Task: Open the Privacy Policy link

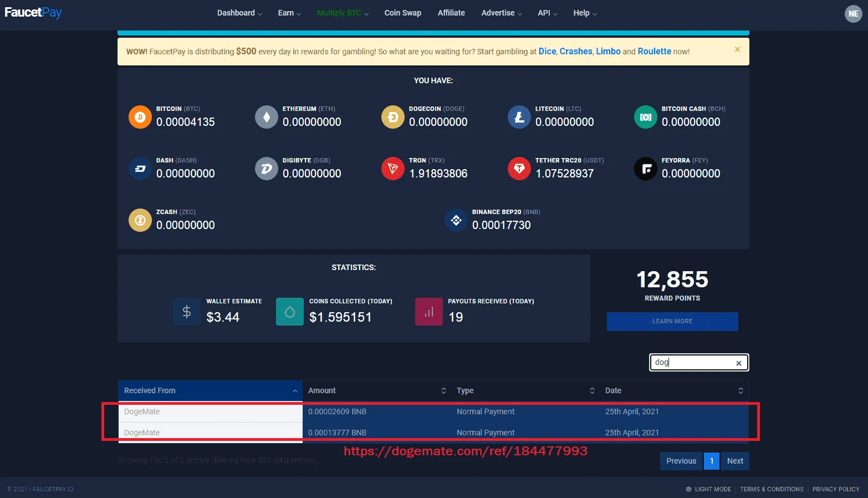Action: click(x=836, y=489)
